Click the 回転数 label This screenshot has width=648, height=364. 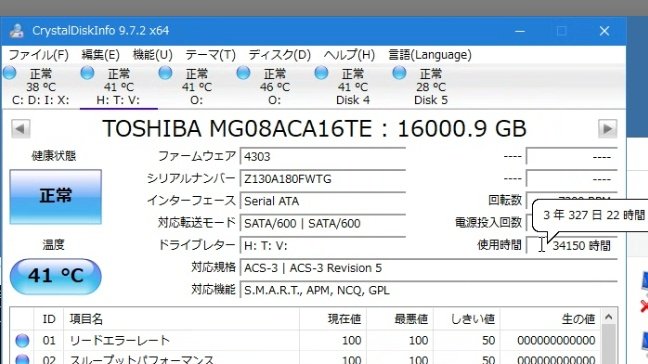point(505,200)
